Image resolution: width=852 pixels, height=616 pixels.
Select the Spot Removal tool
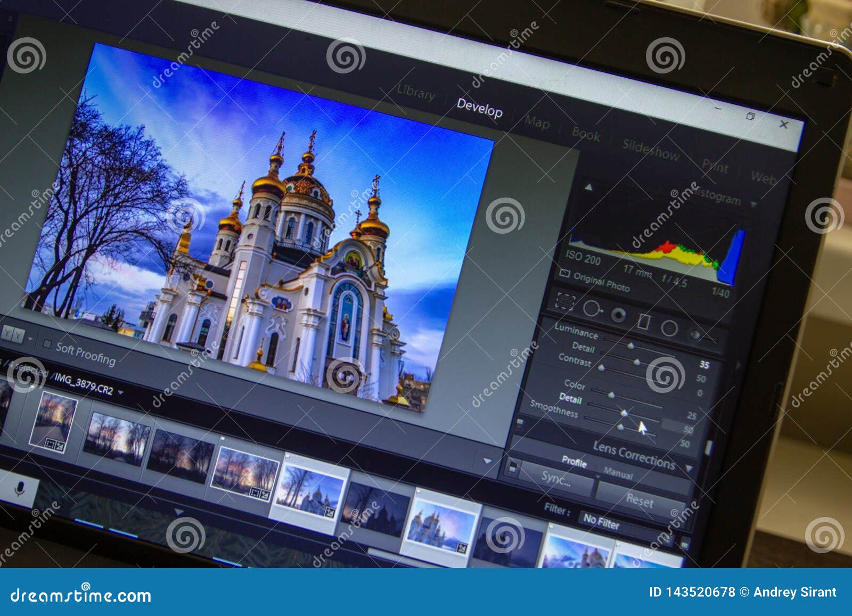coord(593,308)
